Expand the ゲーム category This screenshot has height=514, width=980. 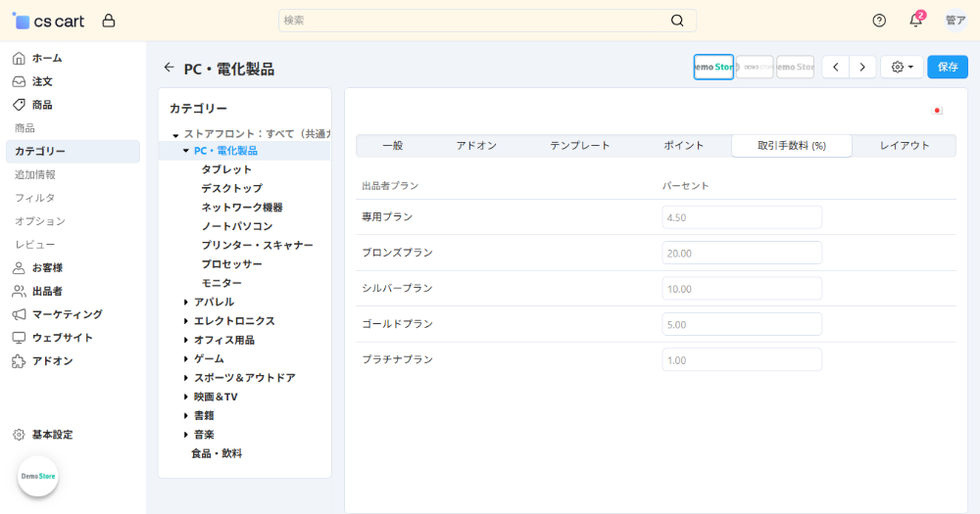coord(185,359)
